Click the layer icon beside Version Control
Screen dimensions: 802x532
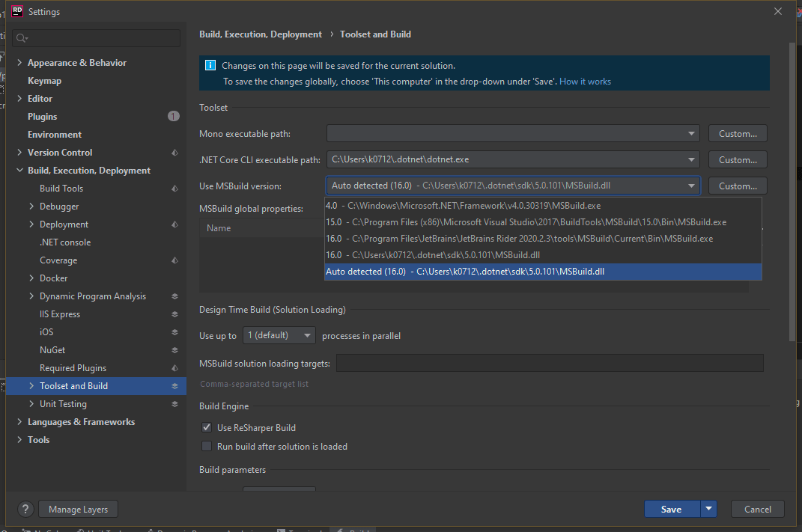[x=175, y=153]
